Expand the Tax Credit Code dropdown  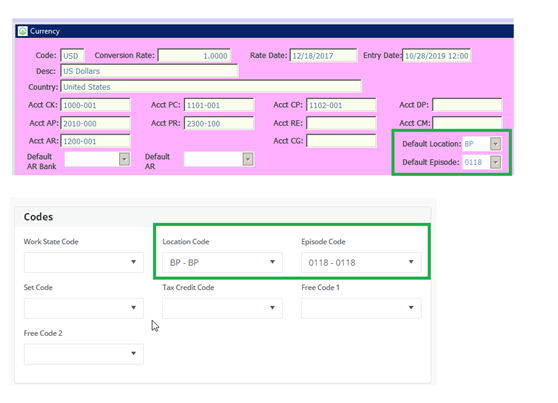click(222, 308)
